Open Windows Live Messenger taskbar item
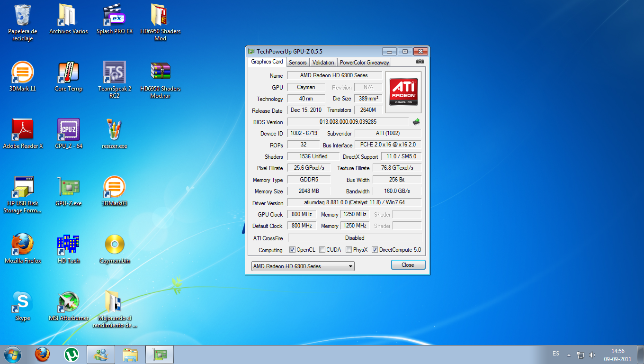Image resolution: width=644 pixels, height=364 pixels. 101,354
